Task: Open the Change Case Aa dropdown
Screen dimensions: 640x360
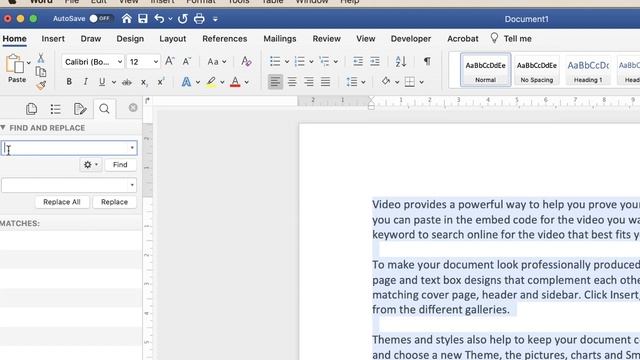Action: [216, 62]
